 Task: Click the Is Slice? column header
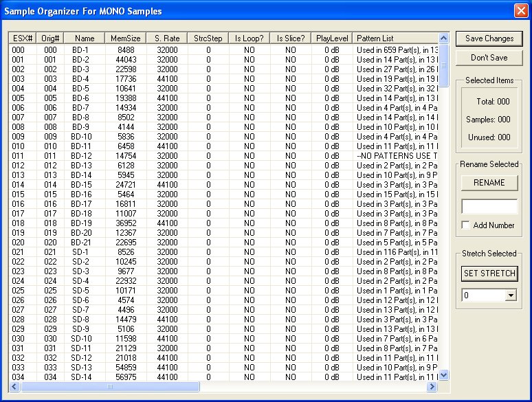tap(291, 38)
